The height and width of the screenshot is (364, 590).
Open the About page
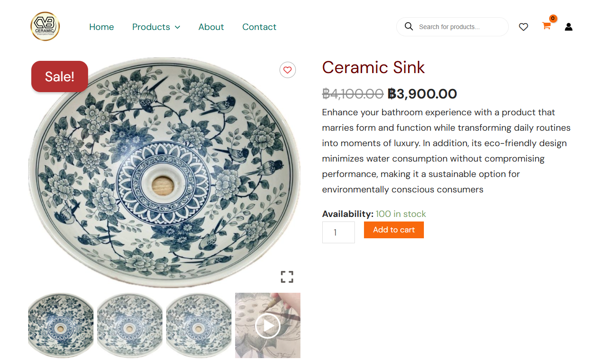point(211,27)
